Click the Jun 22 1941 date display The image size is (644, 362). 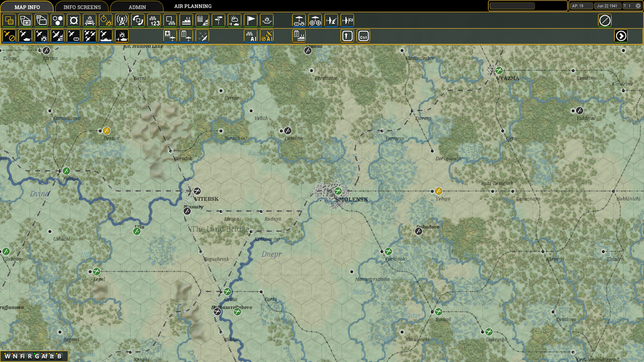click(x=607, y=6)
